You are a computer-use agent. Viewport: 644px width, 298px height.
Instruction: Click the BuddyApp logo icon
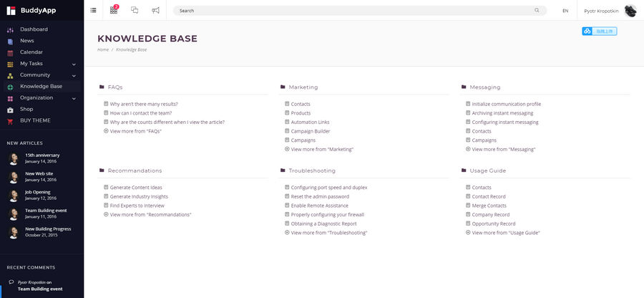[x=11, y=11]
